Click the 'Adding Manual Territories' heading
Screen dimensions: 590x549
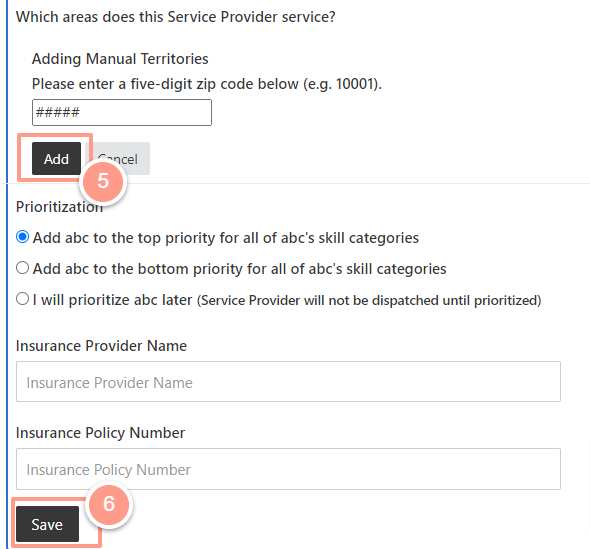click(120, 59)
